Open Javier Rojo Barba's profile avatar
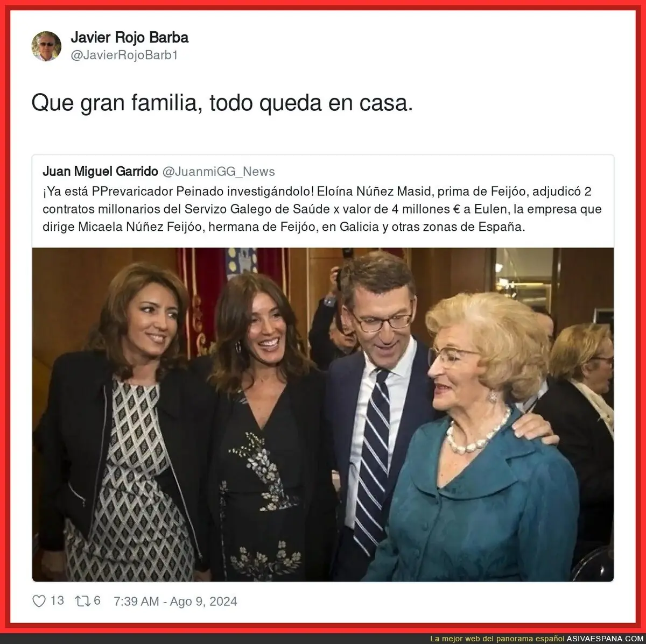 [46, 46]
